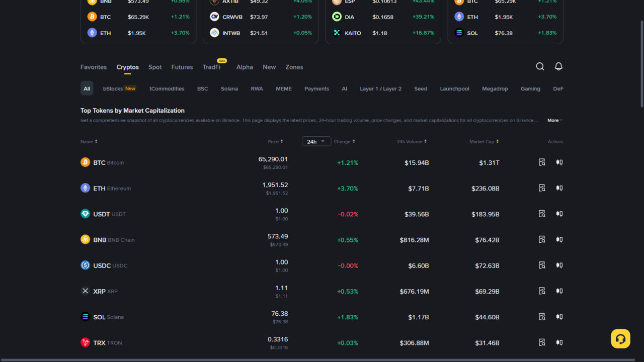Image resolution: width=644 pixels, height=362 pixels.
Task: Click the trade candlestick icon in the Ethereum table row
Action: click(559, 188)
